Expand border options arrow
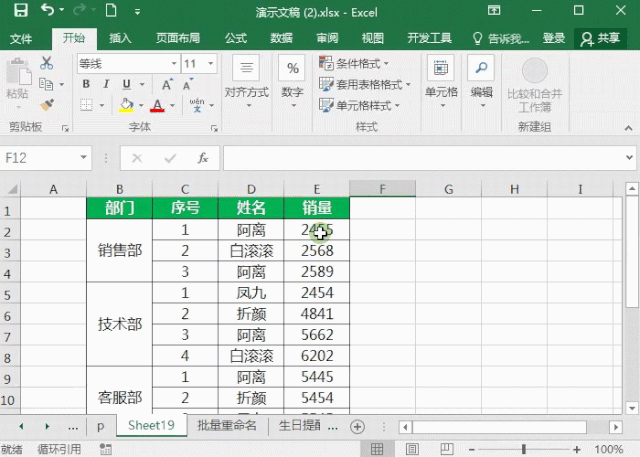Image resolution: width=640 pixels, height=457 pixels. pyautogui.click(x=102, y=106)
